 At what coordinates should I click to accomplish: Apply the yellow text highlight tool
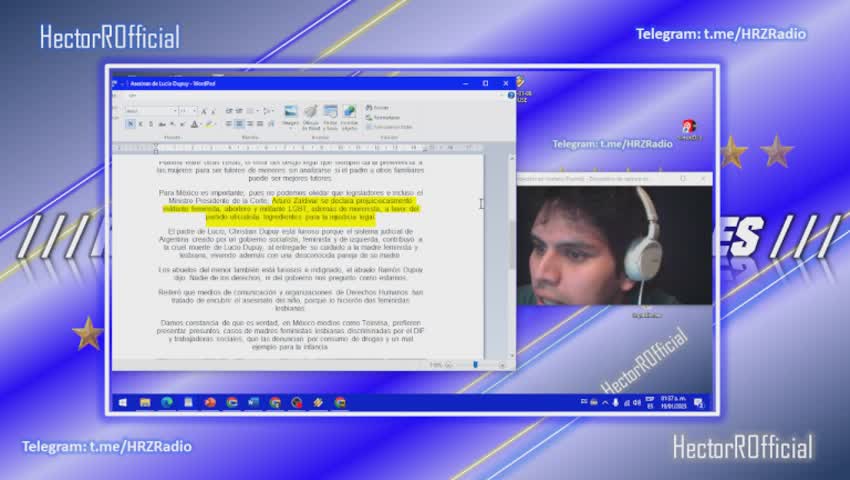point(208,124)
